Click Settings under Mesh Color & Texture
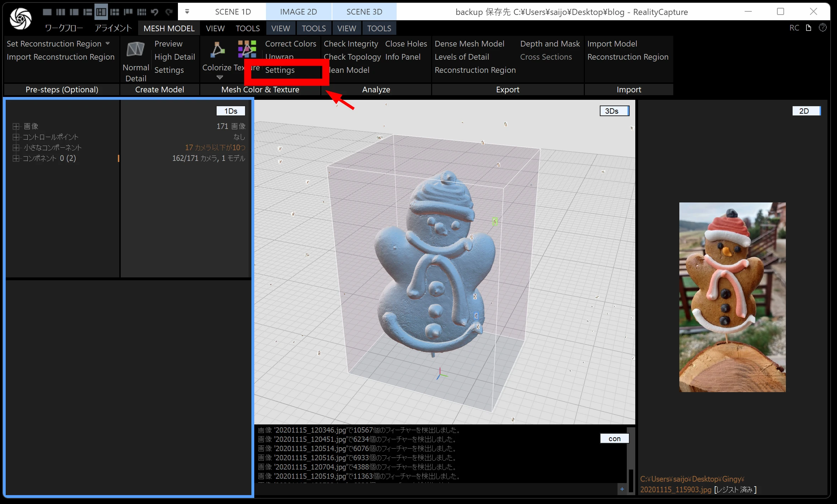837x504 pixels. coord(280,70)
